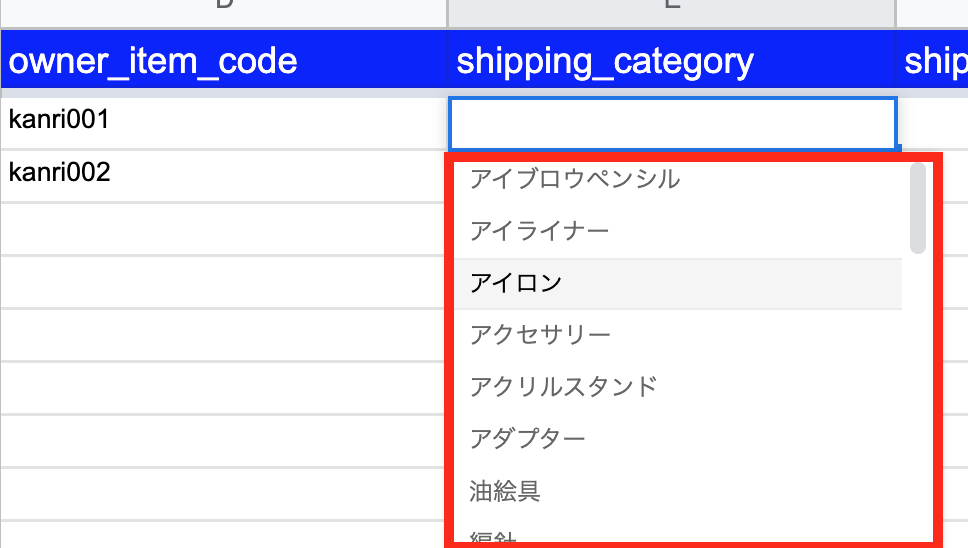968x548 pixels.
Task: Click the kanri002 cell
Action: [223, 174]
